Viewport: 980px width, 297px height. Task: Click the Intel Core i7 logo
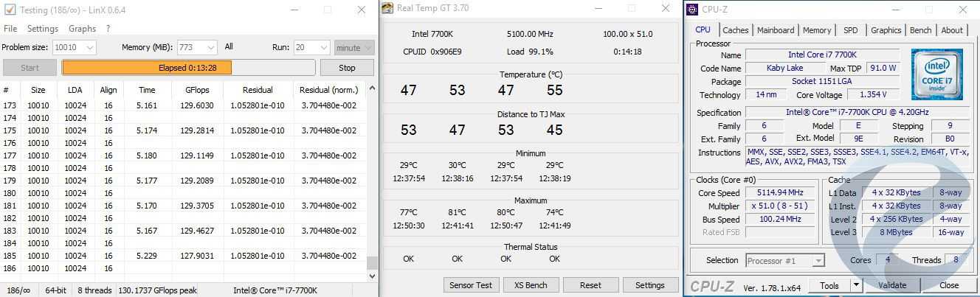pos(936,74)
